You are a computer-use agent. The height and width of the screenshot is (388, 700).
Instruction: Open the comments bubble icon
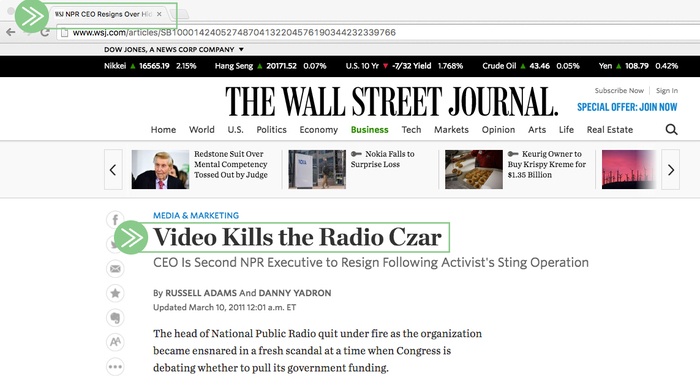click(115, 318)
